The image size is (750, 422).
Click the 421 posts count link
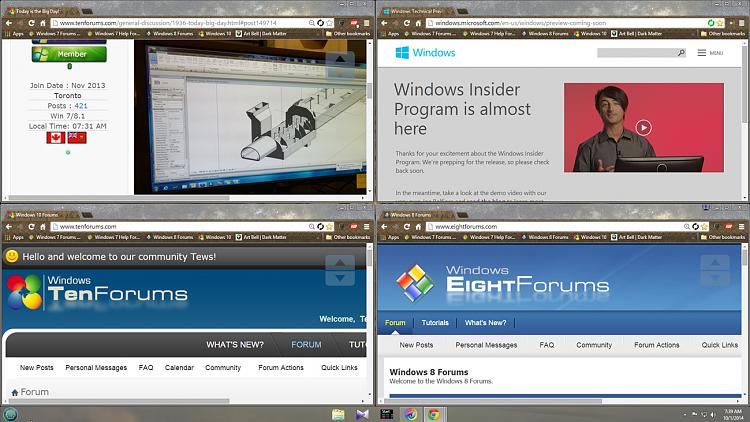click(x=81, y=106)
